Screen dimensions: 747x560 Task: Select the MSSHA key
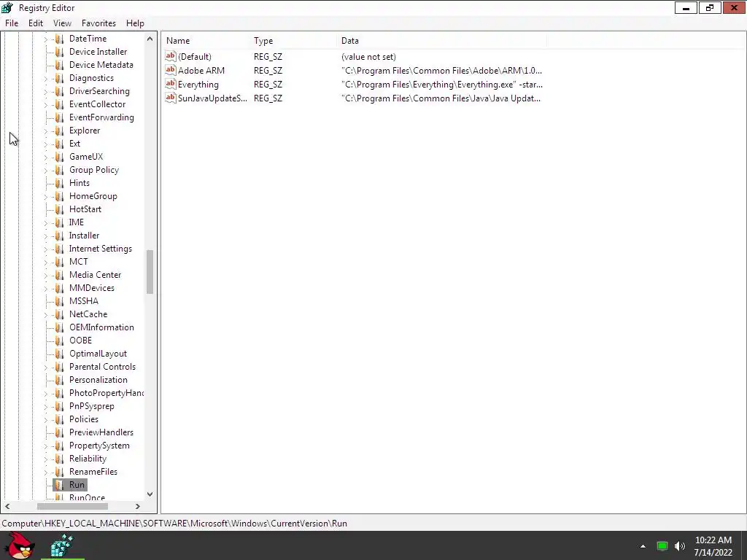(x=83, y=301)
